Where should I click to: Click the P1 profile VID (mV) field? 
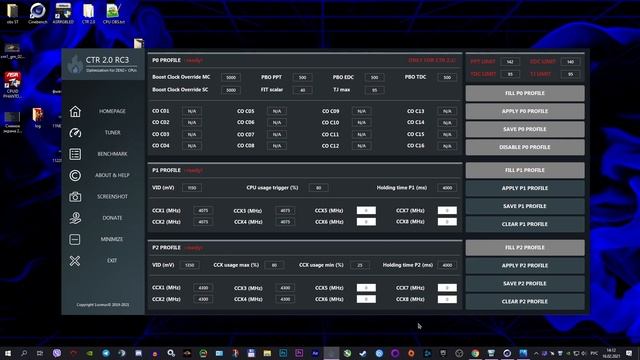[x=192, y=188]
